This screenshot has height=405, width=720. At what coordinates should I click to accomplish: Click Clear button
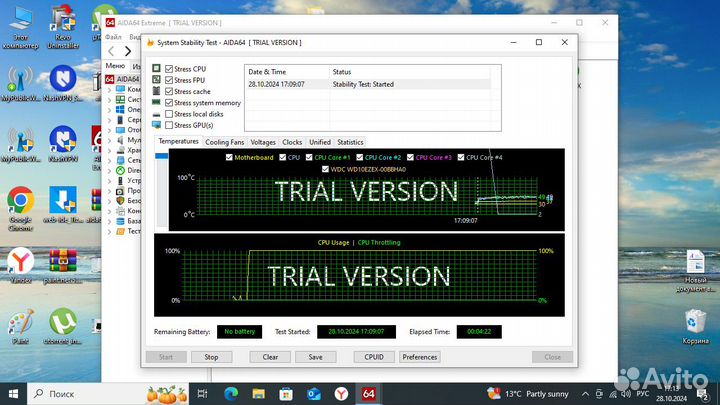270,357
